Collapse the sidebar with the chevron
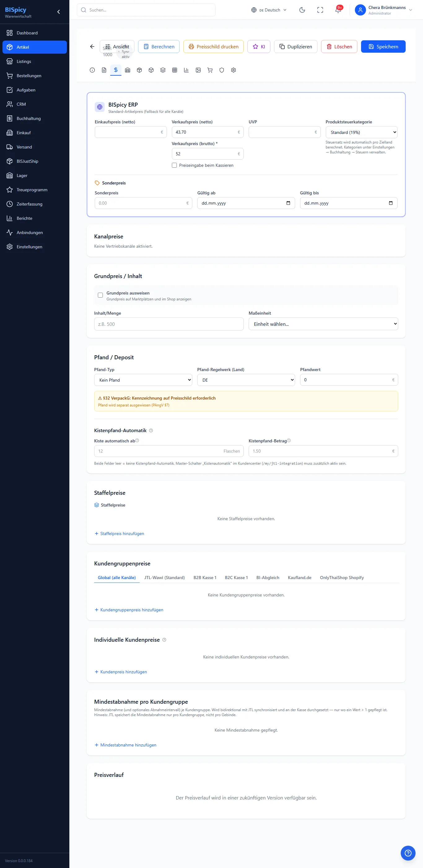423x868 pixels. point(59,12)
